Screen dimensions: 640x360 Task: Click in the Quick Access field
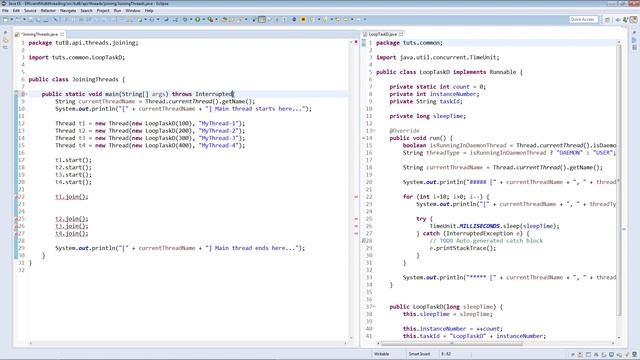pyautogui.click(x=583, y=20)
